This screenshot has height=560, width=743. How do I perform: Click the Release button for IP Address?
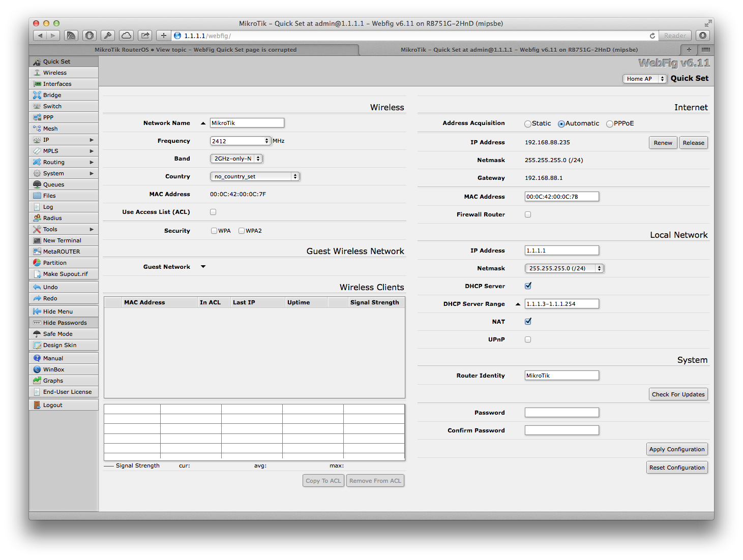pyautogui.click(x=693, y=142)
